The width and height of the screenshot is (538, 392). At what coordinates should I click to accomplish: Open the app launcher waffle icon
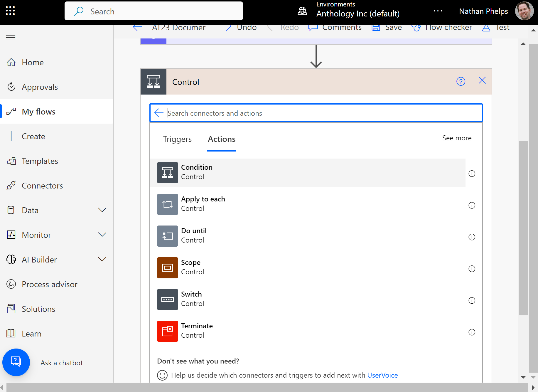[10, 11]
